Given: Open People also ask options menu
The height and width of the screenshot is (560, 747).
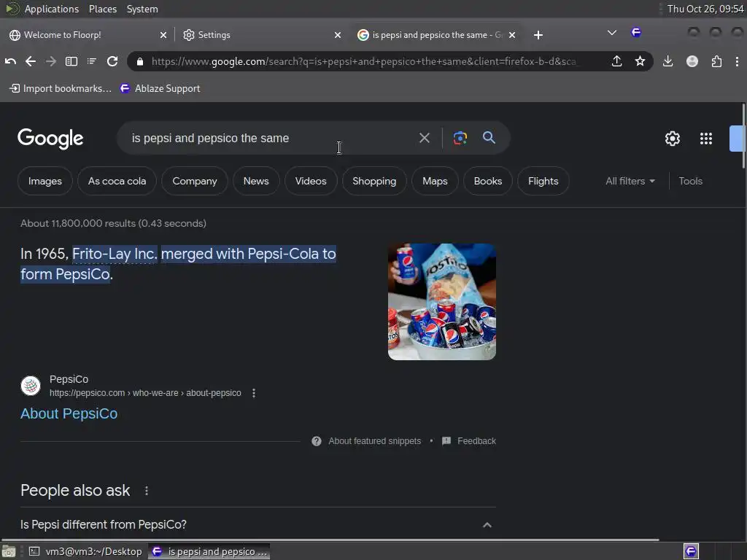Looking at the screenshot, I should coord(147,491).
